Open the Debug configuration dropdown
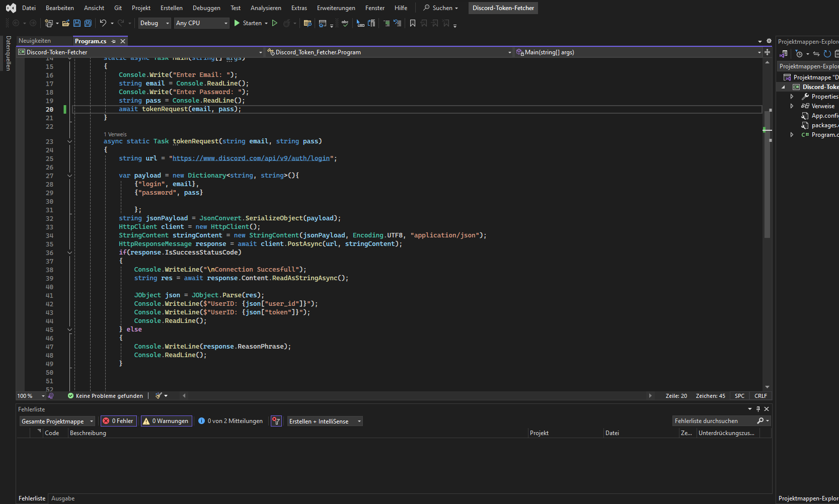Image resolution: width=839 pixels, height=504 pixels. click(x=155, y=23)
